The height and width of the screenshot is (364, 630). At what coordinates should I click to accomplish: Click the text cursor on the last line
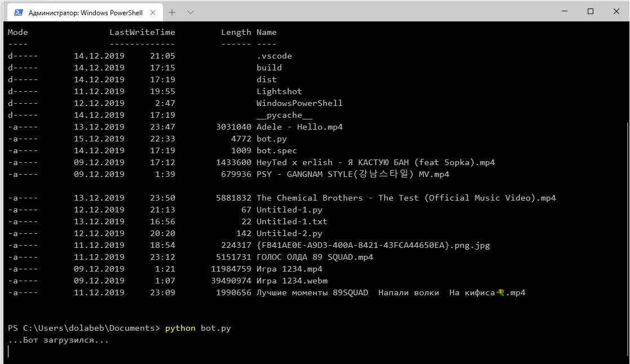(x=8, y=352)
